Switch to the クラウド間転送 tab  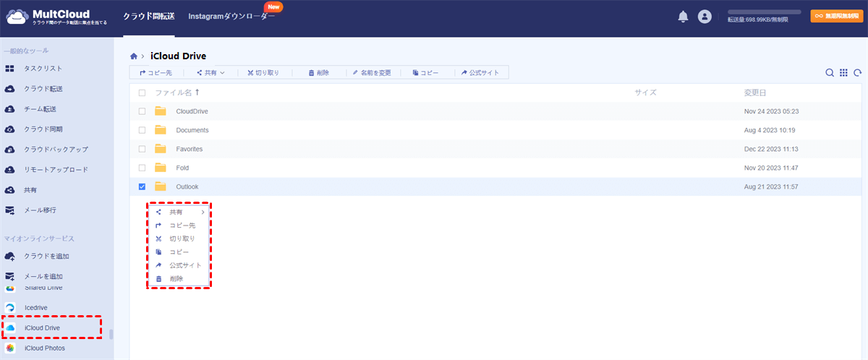coord(149,17)
